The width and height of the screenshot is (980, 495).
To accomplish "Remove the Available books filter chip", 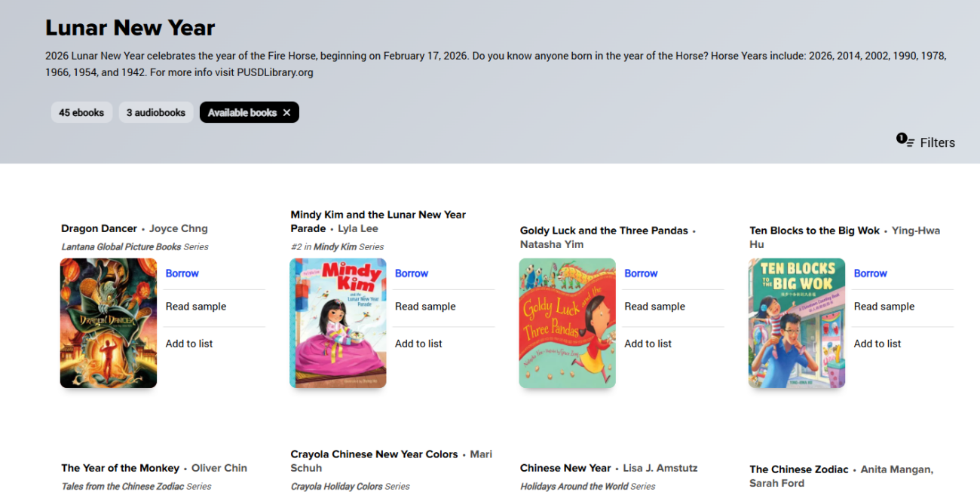I will coord(286,113).
